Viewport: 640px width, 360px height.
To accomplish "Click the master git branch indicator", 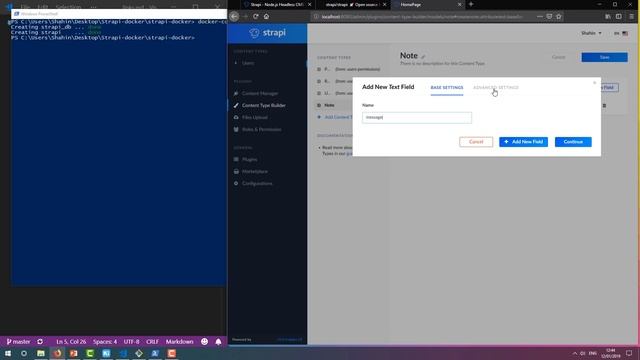I will pos(18,342).
